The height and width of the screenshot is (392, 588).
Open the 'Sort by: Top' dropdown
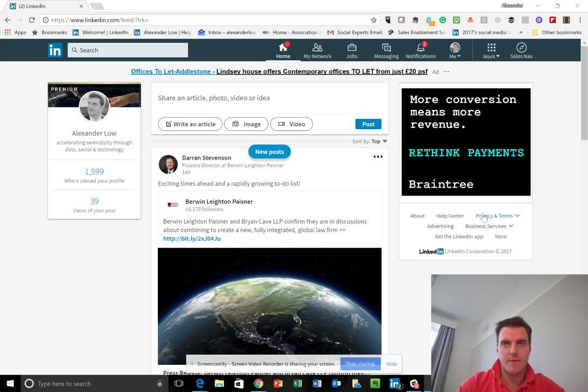[x=370, y=142]
